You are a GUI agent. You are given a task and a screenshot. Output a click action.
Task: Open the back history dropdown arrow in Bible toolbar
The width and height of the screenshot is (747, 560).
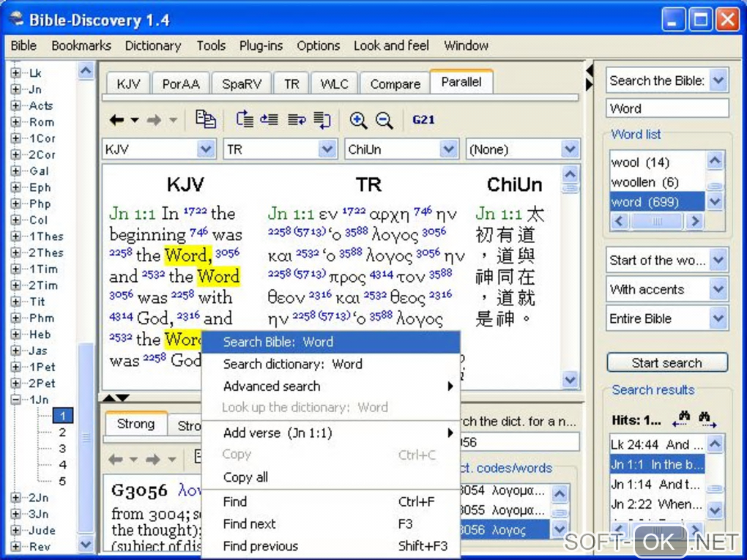click(x=135, y=120)
